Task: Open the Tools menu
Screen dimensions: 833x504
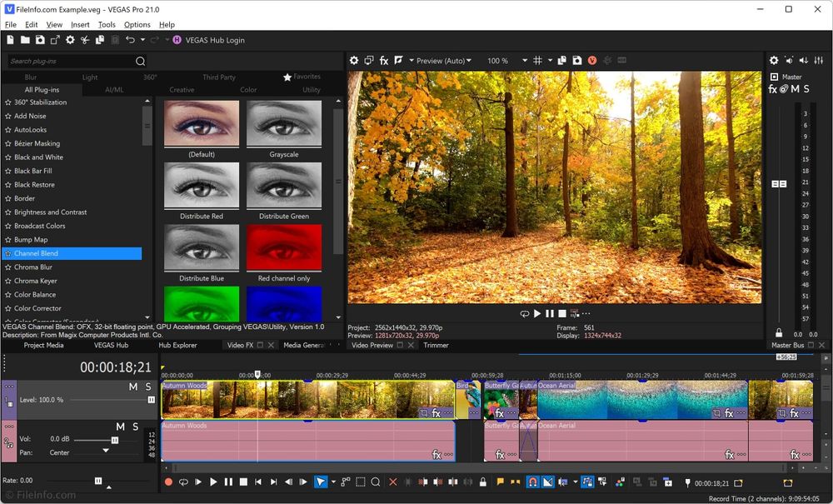Action: coord(107,25)
